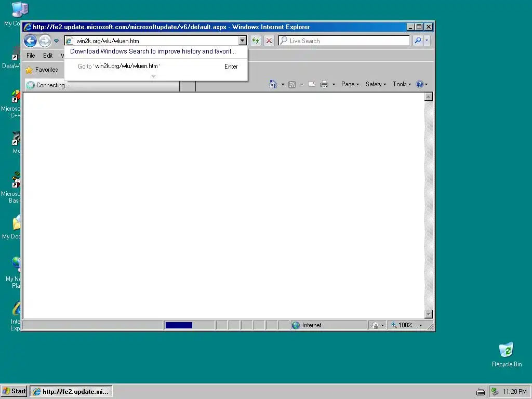Screen dimensions: 532x399
Task: Click the 100% zoom level button
Action: (402, 325)
